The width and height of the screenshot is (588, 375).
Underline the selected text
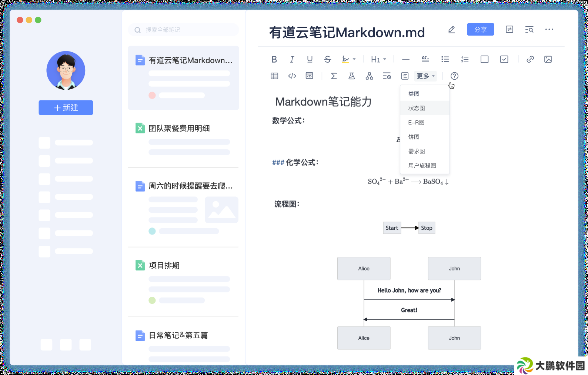point(310,59)
